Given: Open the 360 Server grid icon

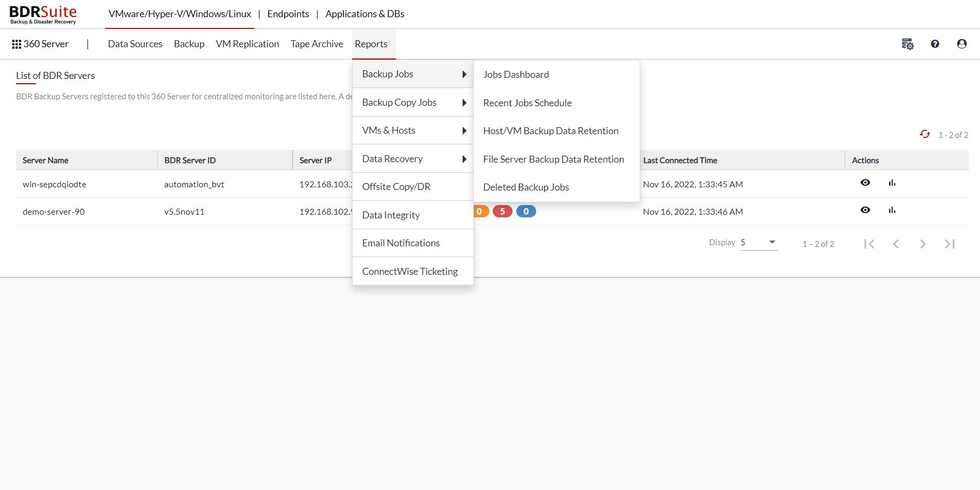Looking at the screenshot, I should coord(17,44).
